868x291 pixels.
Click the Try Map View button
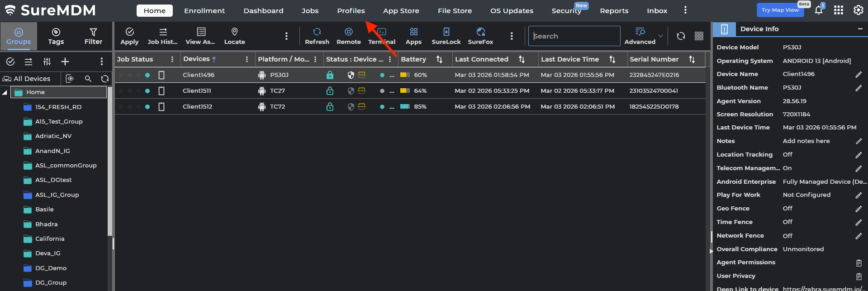[780, 10]
